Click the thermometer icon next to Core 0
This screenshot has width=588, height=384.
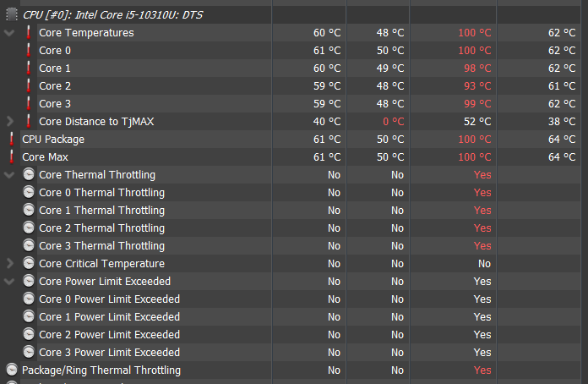coord(29,50)
